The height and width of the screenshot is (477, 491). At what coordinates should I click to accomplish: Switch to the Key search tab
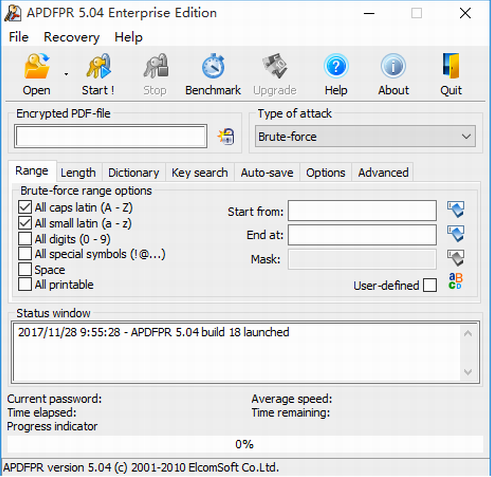click(x=200, y=173)
